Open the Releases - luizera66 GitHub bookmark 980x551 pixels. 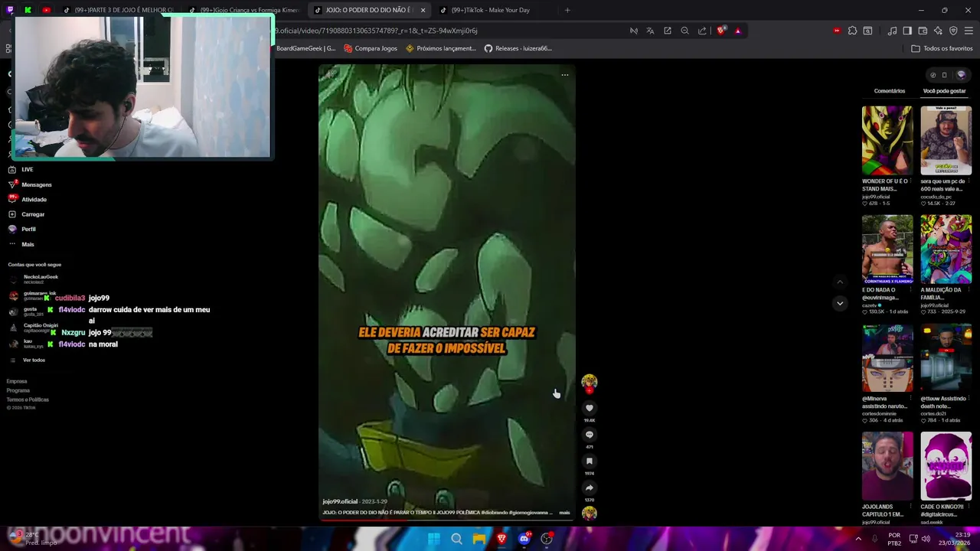518,48
